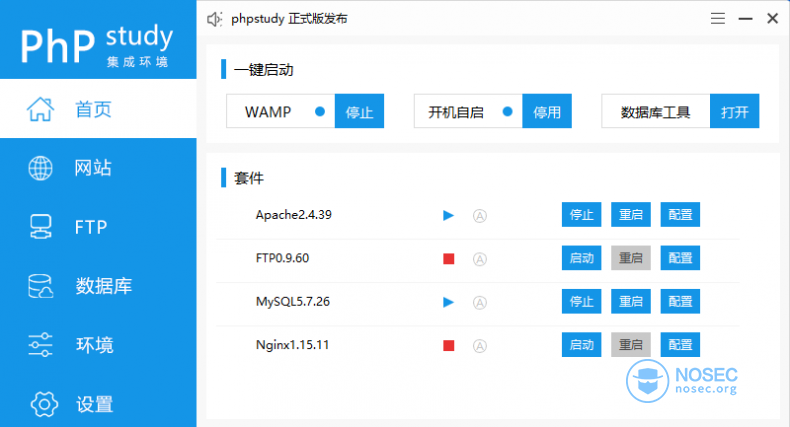Toggle Apache2.4.39 auto-start circle A icon
The width and height of the screenshot is (790, 427).
pos(480,216)
